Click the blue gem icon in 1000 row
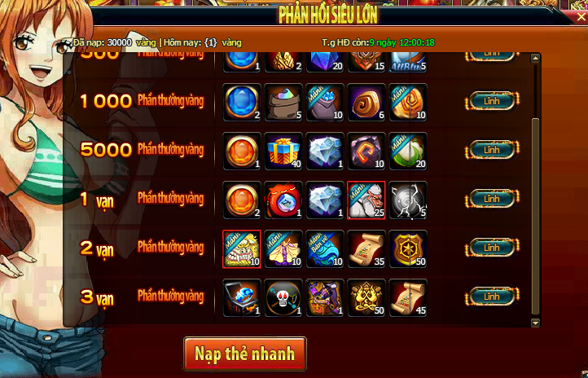 tap(242, 103)
